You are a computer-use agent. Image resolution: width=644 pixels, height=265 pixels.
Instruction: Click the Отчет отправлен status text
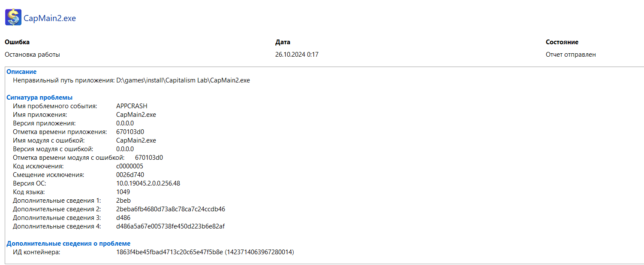pos(571,55)
